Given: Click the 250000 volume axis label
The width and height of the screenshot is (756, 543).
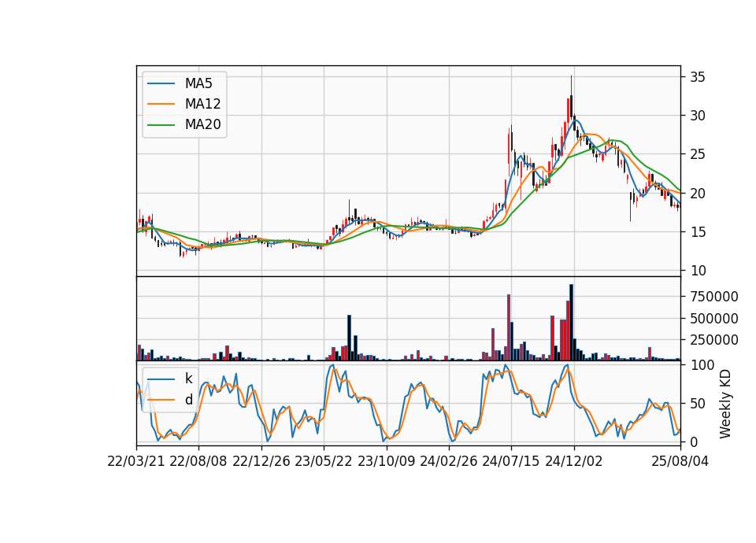Looking at the screenshot, I should tap(714, 340).
